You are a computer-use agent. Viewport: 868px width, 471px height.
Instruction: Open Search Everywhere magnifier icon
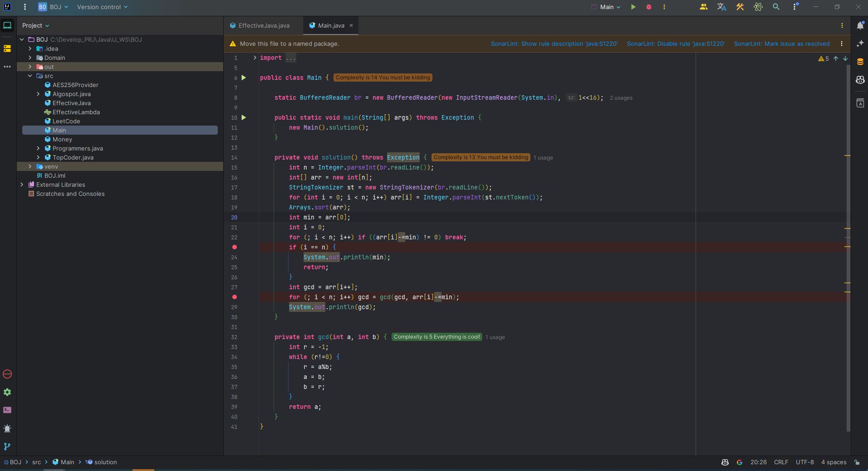[x=776, y=7]
